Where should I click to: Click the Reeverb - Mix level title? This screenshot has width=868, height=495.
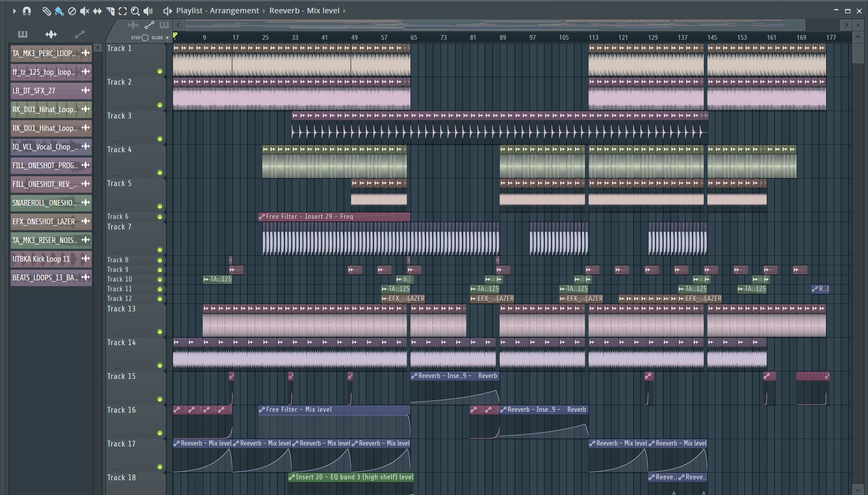coord(304,11)
